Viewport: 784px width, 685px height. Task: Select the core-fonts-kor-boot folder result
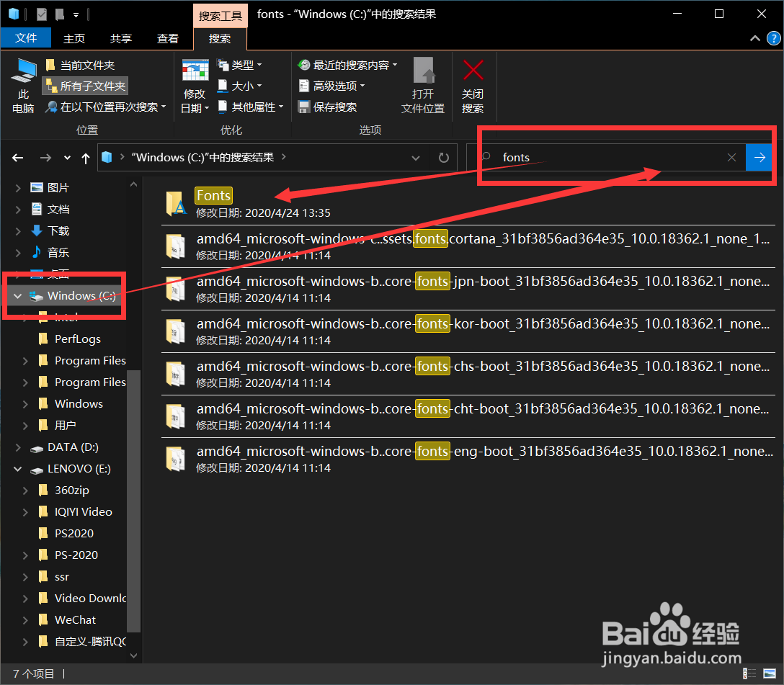468,331
